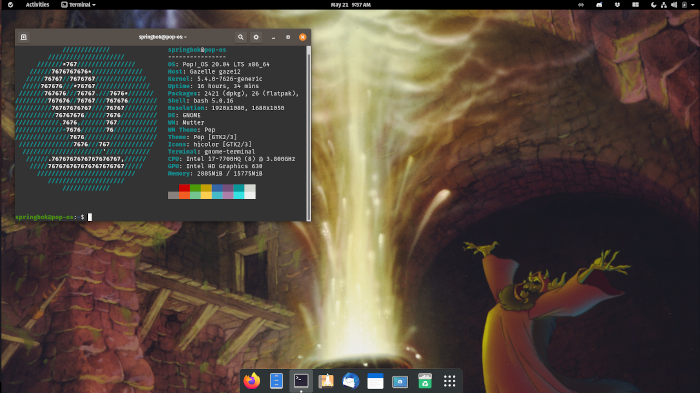The height and width of the screenshot is (393, 700).
Task: Launch Thunderbird mail from the dock
Action: pyautogui.click(x=350, y=381)
